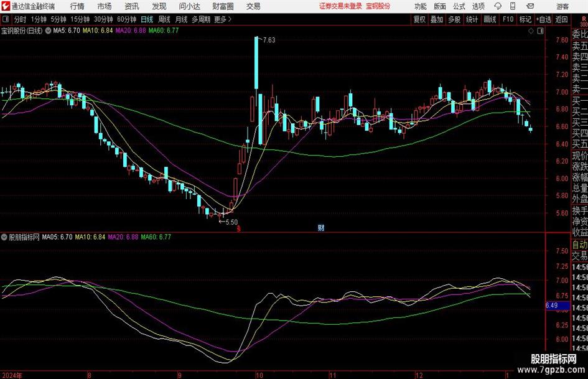Click the +自选 add-to-watchlist button
Viewport: 588px width, 379px height.
click(544, 19)
